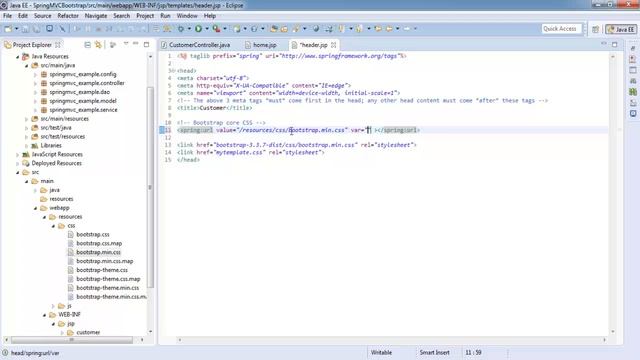Image resolution: width=640 pixels, height=360 pixels.
Task: Close the Project Explorer view tab
Action: click(x=58, y=44)
